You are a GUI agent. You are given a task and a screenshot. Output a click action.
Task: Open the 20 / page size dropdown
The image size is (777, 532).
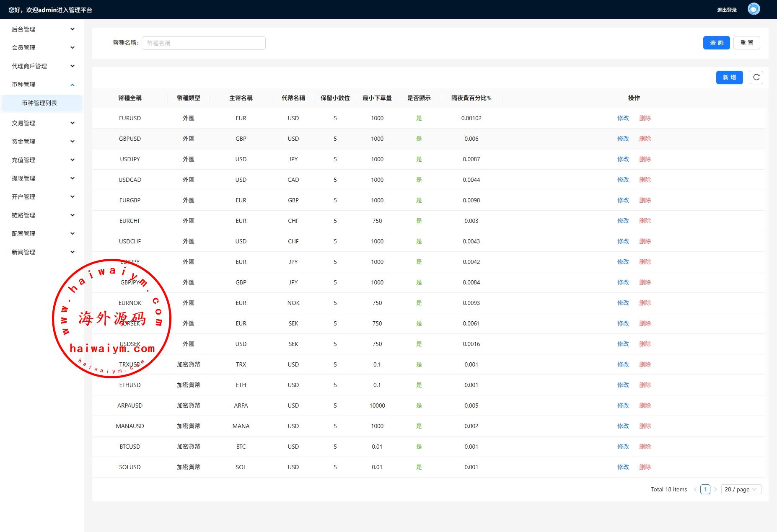click(x=741, y=489)
